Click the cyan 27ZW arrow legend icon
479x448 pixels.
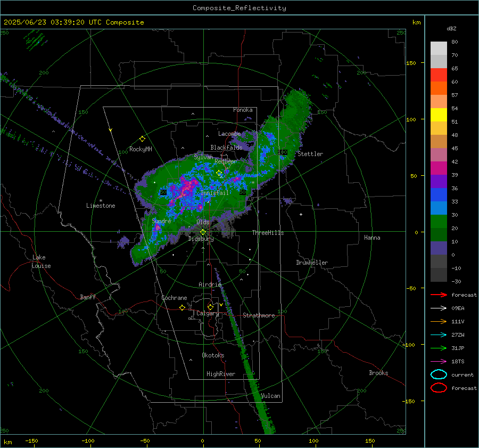[439, 335]
